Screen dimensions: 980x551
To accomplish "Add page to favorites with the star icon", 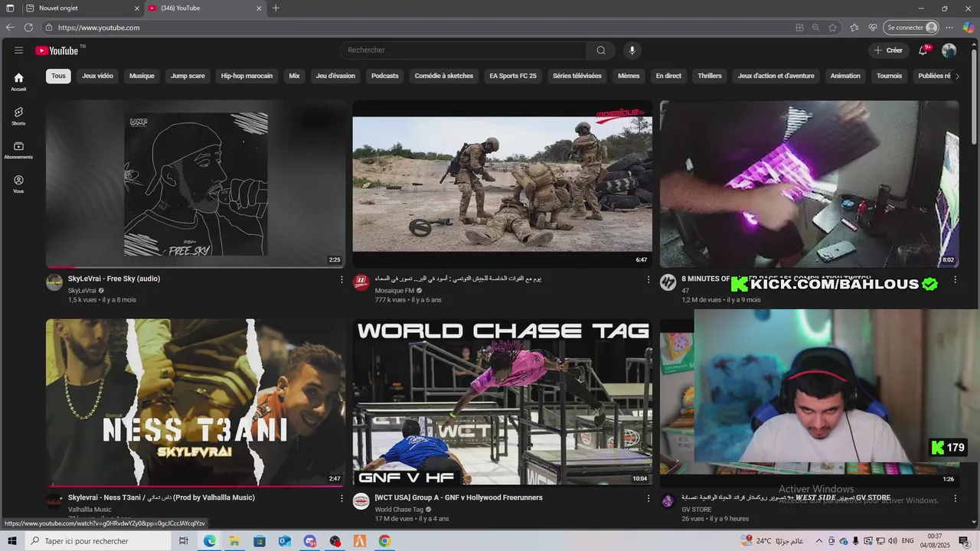I will pyautogui.click(x=833, y=28).
